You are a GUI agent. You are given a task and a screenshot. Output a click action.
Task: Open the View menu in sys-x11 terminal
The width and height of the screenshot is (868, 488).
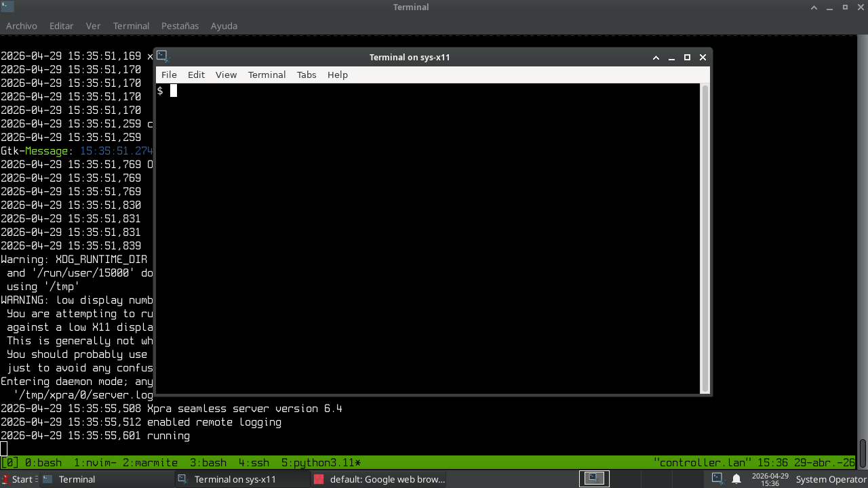[x=226, y=75]
